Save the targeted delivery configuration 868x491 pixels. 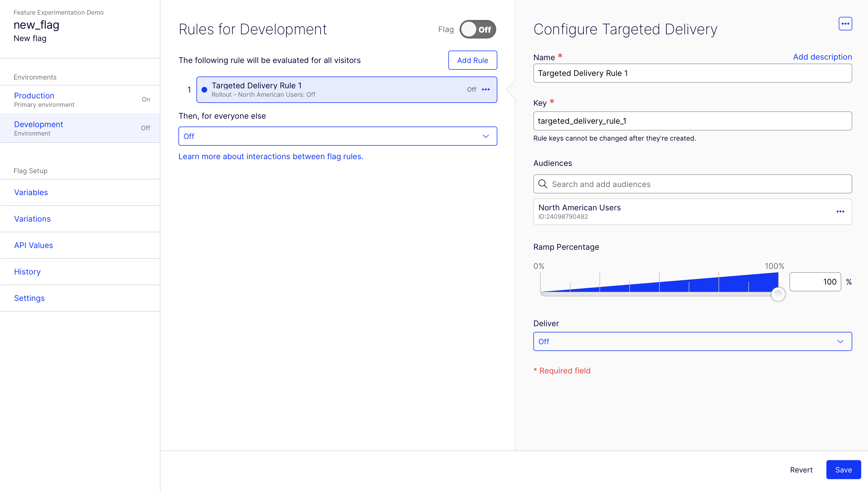843,469
